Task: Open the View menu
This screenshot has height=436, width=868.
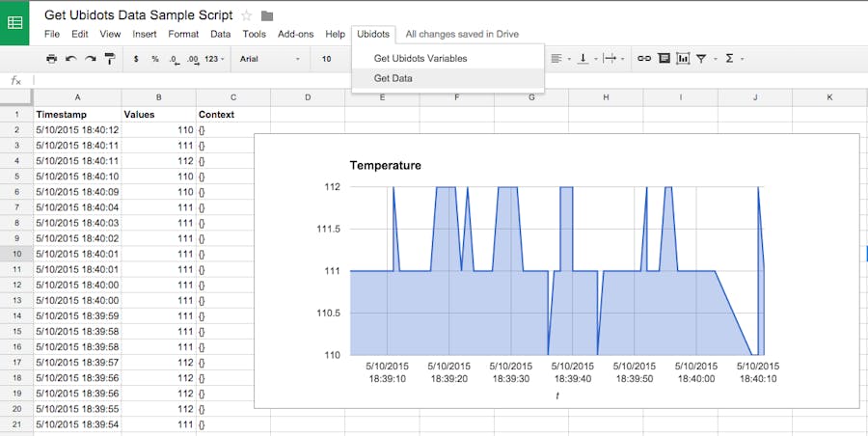Action: click(x=110, y=34)
